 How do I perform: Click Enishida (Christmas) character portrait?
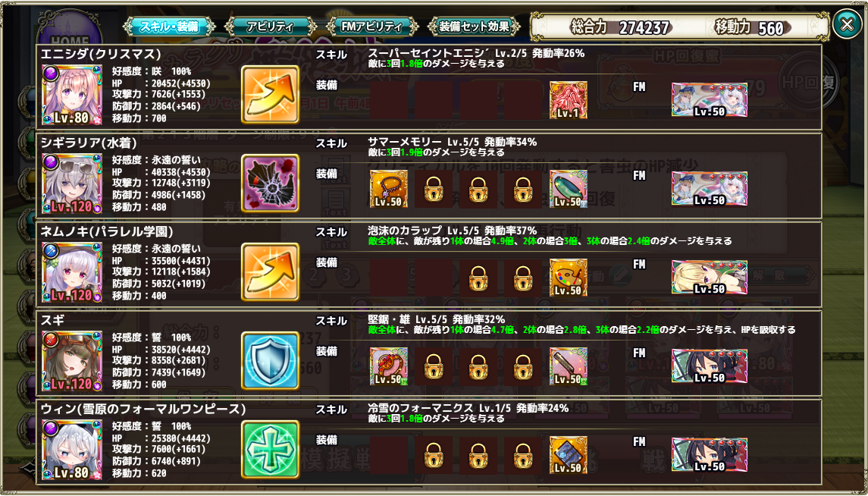(x=72, y=95)
